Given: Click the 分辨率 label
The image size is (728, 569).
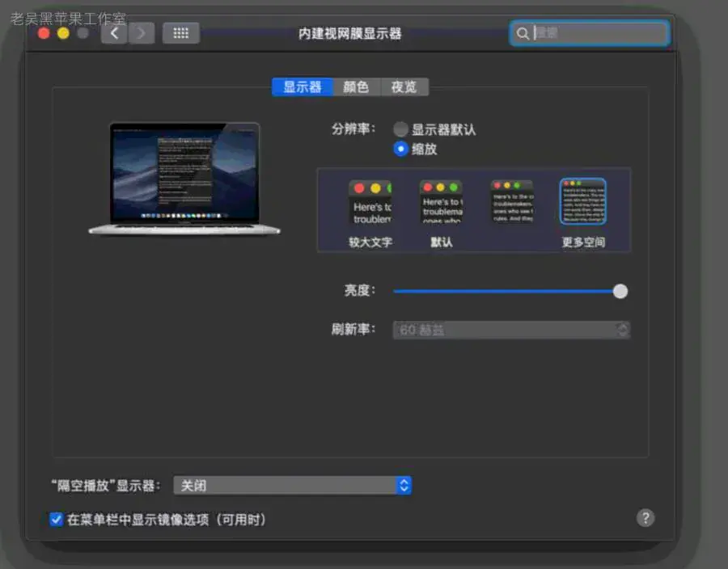Looking at the screenshot, I should click(x=353, y=129).
